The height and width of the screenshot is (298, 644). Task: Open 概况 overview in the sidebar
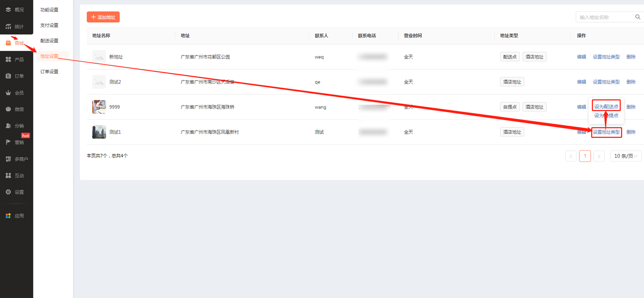pos(15,10)
